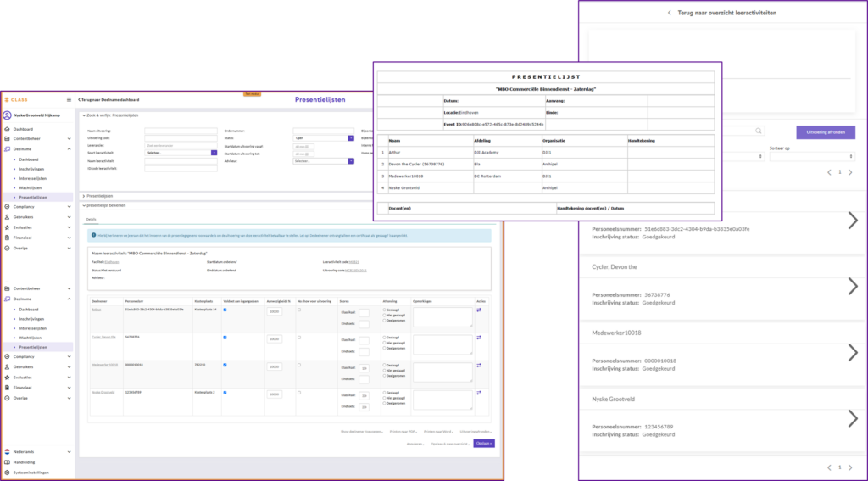This screenshot has height=481, width=868.
Task: Click Systeeminstellingen gear icon at sidebar bottom
Action: (8, 472)
